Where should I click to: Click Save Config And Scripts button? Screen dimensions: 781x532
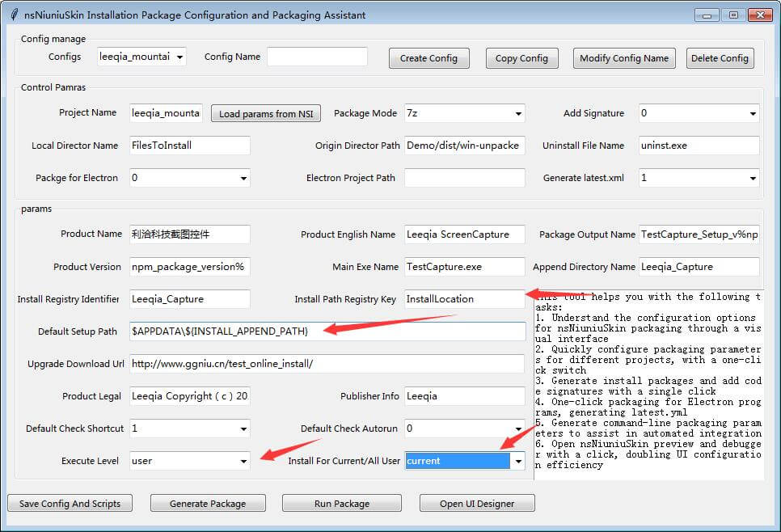[70, 503]
